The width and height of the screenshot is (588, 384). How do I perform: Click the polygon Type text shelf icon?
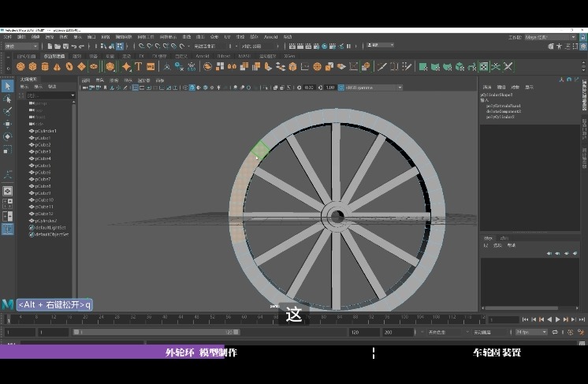click(138, 67)
